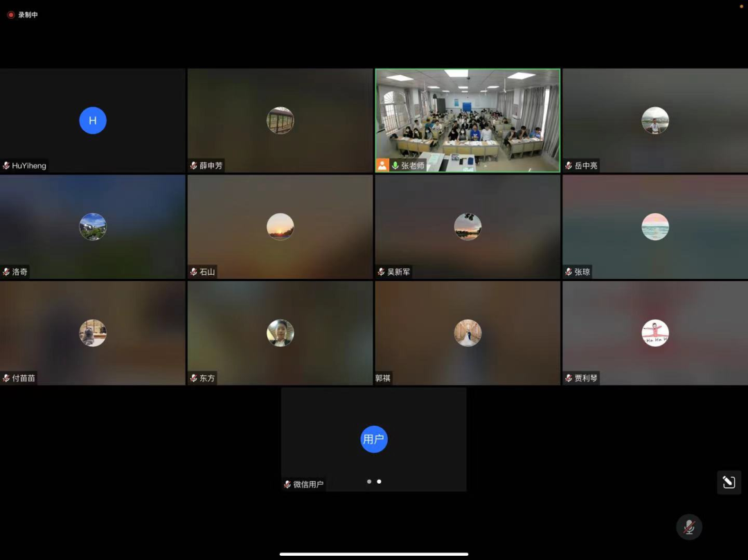Open 洛奇 participant avatar
The image size is (748, 560).
click(x=93, y=226)
